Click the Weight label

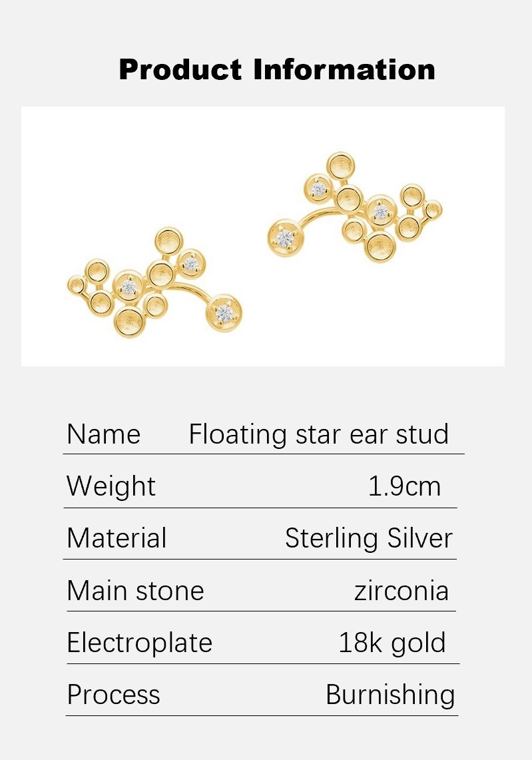[111, 486]
